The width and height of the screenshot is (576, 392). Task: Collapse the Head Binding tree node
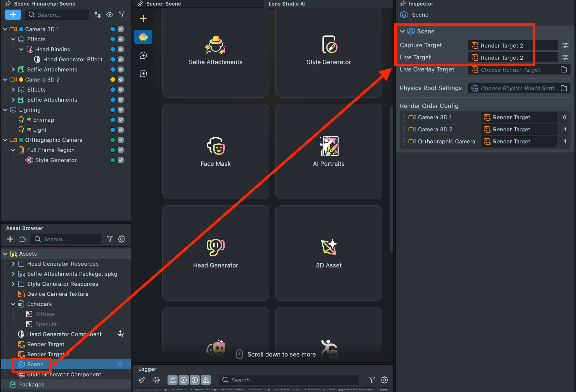coord(21,49)
